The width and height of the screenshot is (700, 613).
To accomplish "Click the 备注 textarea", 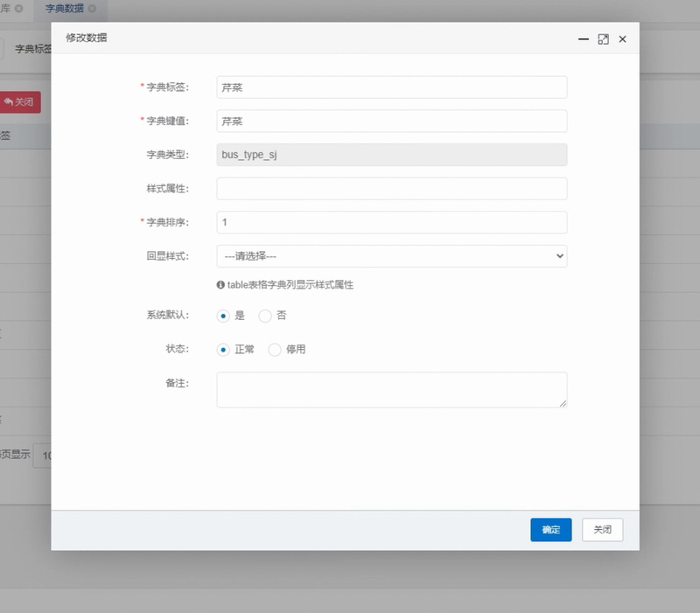I will click(x=391, y=390).
